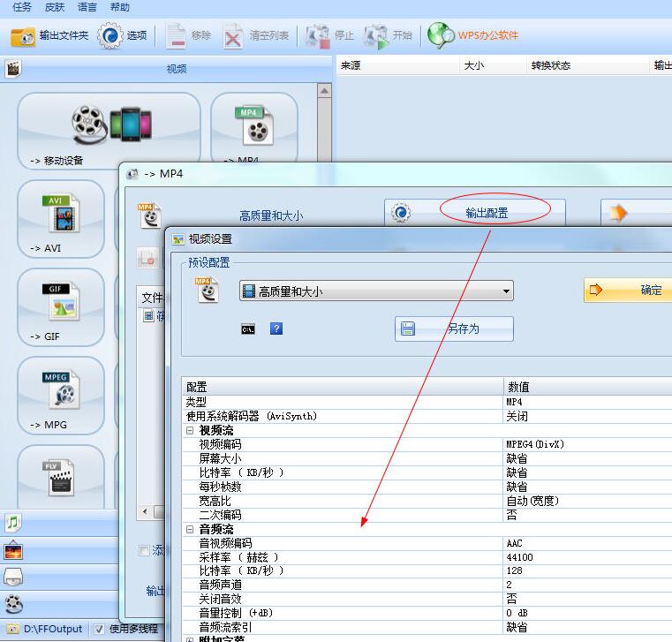
Task: Click the 确定 button
Action: click(628, 291)
